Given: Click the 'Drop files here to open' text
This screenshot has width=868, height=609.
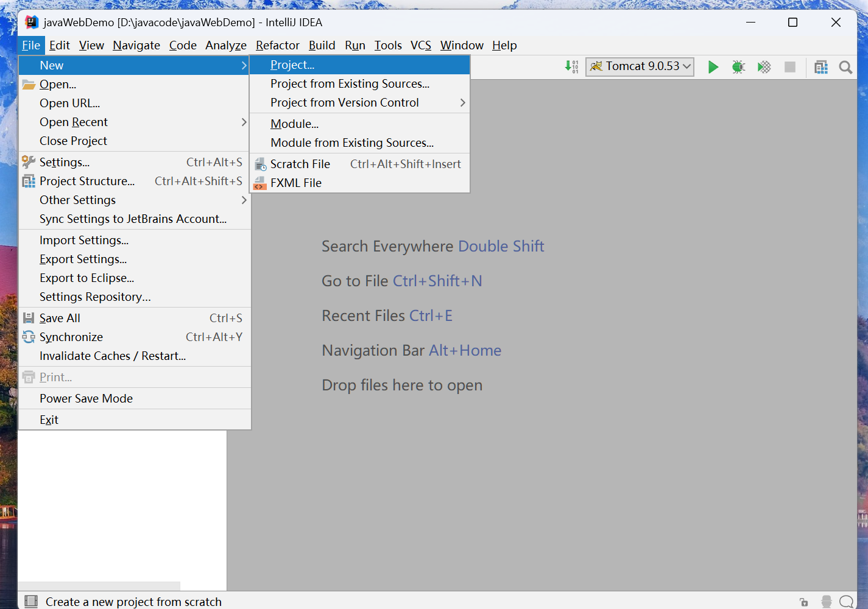Looking at the screenshot, I should click(402, 385).
